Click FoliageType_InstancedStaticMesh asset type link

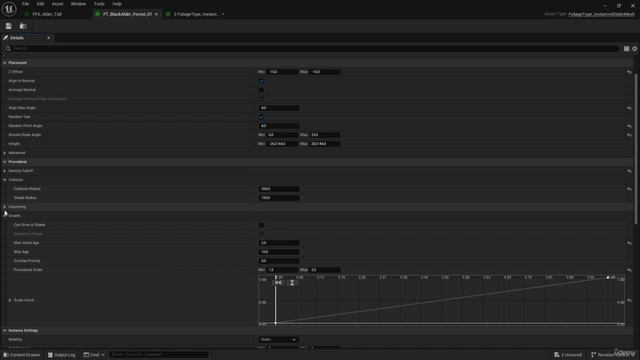click(602, 14)
